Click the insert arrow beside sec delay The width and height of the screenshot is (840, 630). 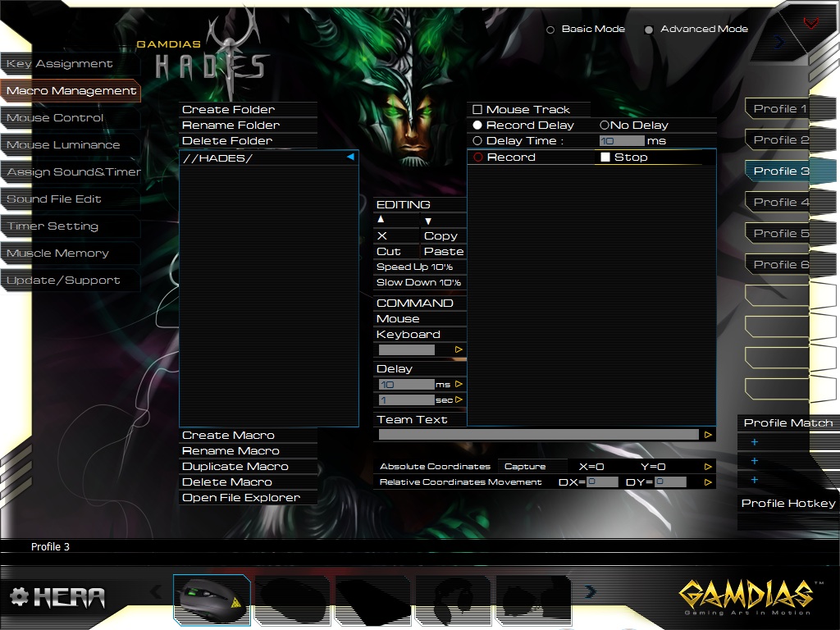point(459,399)
